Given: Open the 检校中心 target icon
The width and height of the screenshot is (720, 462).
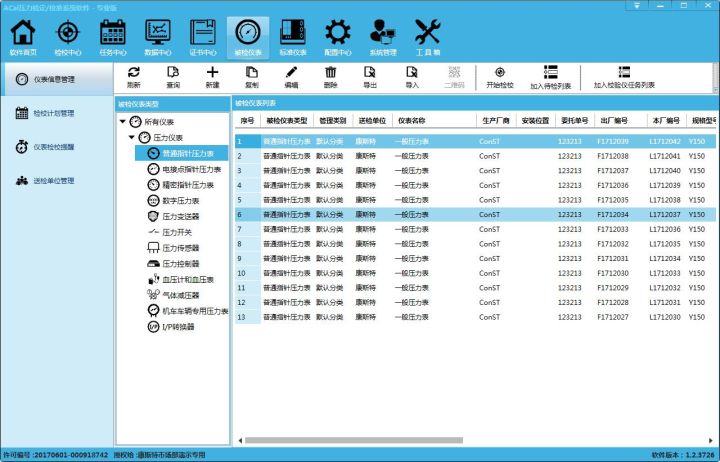Looking at the screenshot, I should coord(67,37).
